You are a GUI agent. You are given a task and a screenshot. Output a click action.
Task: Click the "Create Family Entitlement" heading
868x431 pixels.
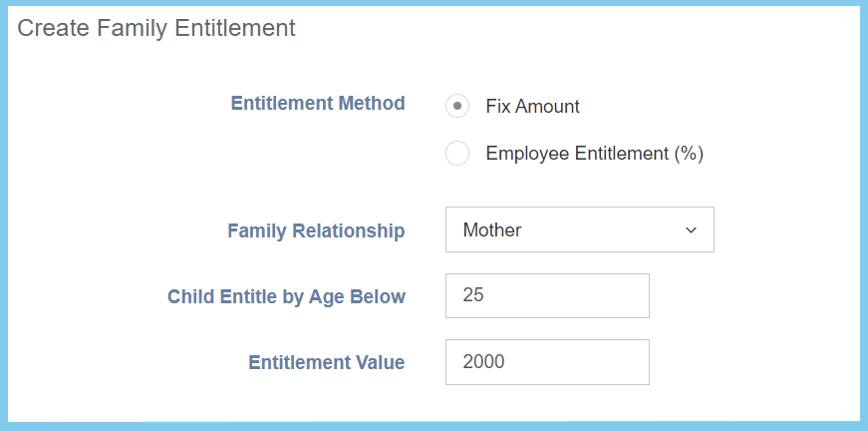click(x=156, y=28)
